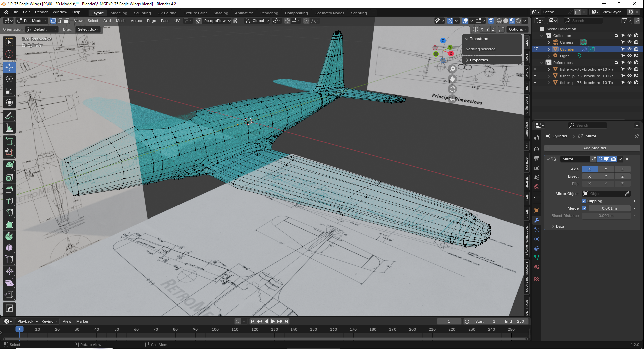Select the Inset Faces tool

[x=9, y=178]
